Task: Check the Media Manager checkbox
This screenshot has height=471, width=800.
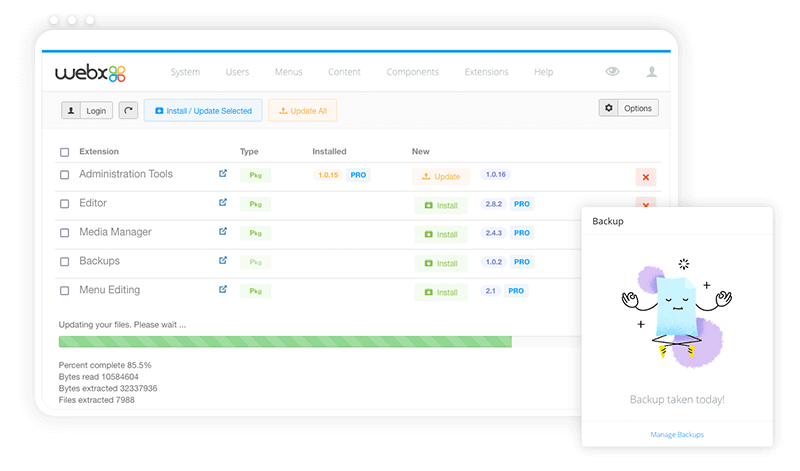Action: 64,233
